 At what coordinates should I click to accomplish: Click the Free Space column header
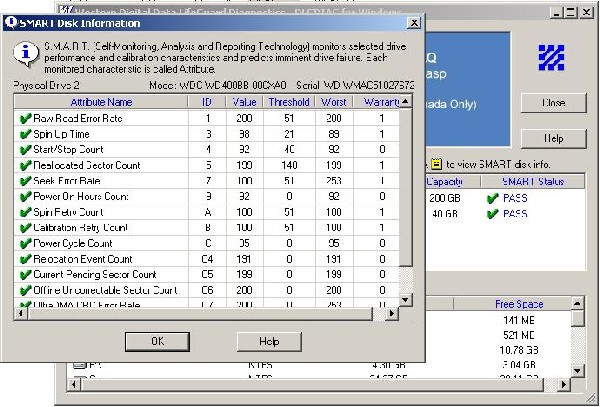[519, 304]
